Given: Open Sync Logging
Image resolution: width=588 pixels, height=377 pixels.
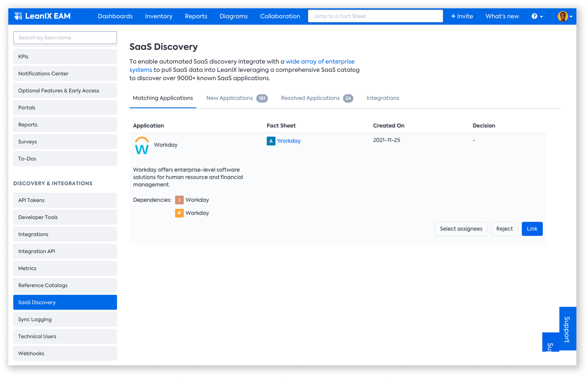Looking at the screenshot, I should coord(65,319).
